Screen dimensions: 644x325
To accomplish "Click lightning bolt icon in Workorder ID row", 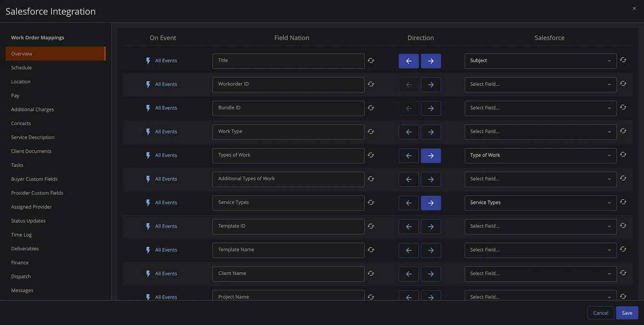I will click(148, 85).
